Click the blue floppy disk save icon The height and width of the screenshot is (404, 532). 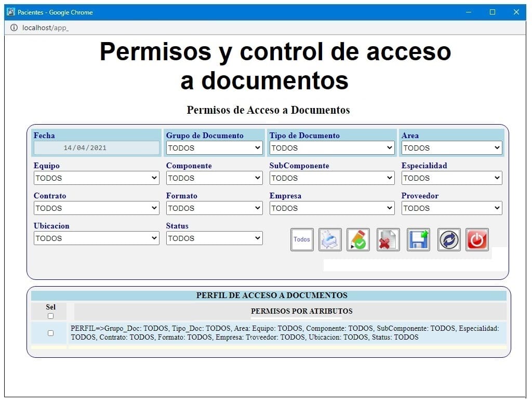pos(418,239)
